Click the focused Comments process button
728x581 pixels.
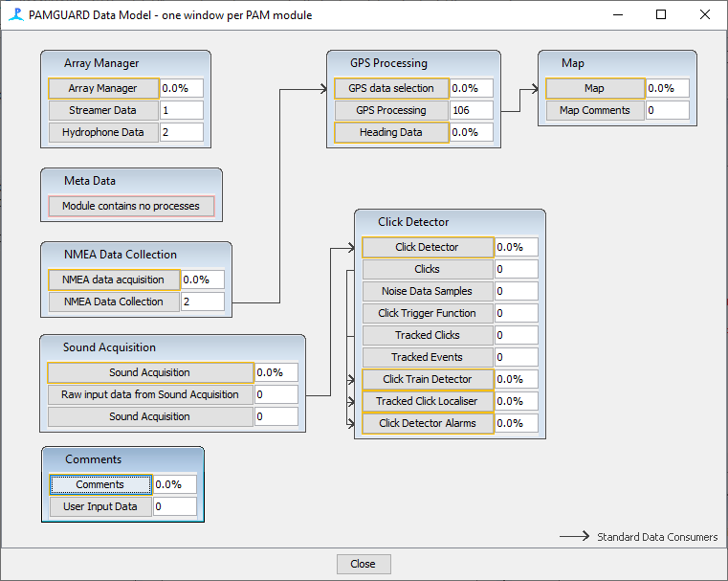[x=100, y=484]
